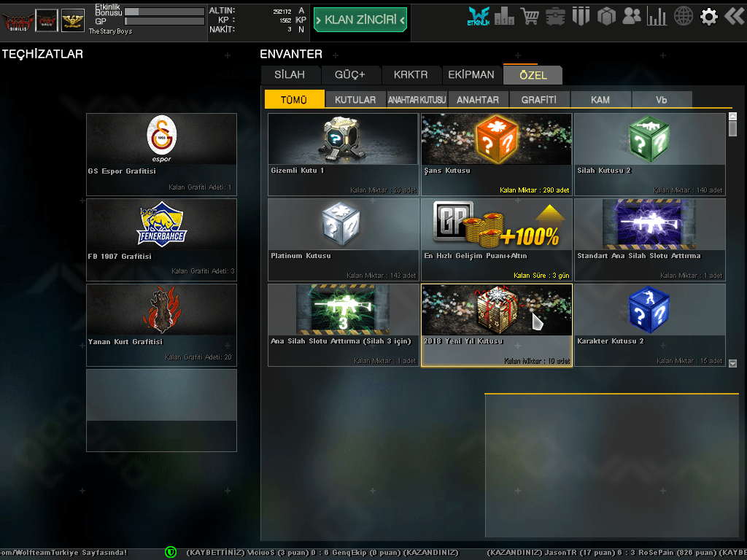Open the briefcase inventory icon
This screenshot has height=560, width=747.
(x=555, y=17)
